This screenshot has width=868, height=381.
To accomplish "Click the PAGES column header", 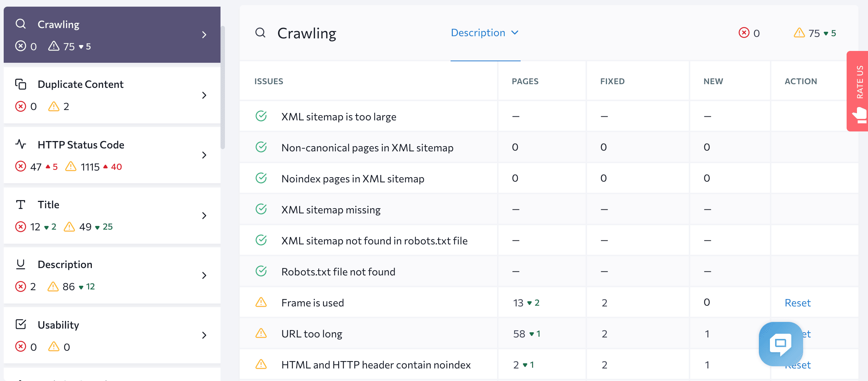I will click(x=525, y=81).
